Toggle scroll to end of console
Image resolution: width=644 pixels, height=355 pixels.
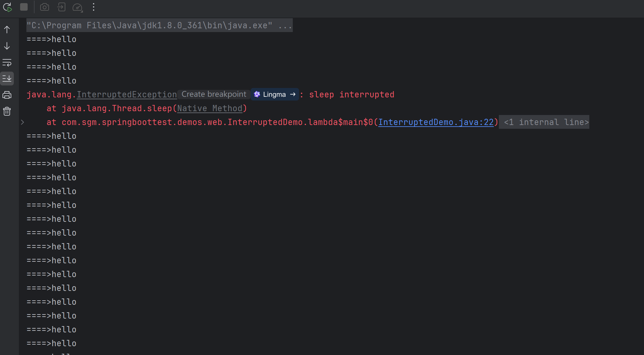coord(7,79)
